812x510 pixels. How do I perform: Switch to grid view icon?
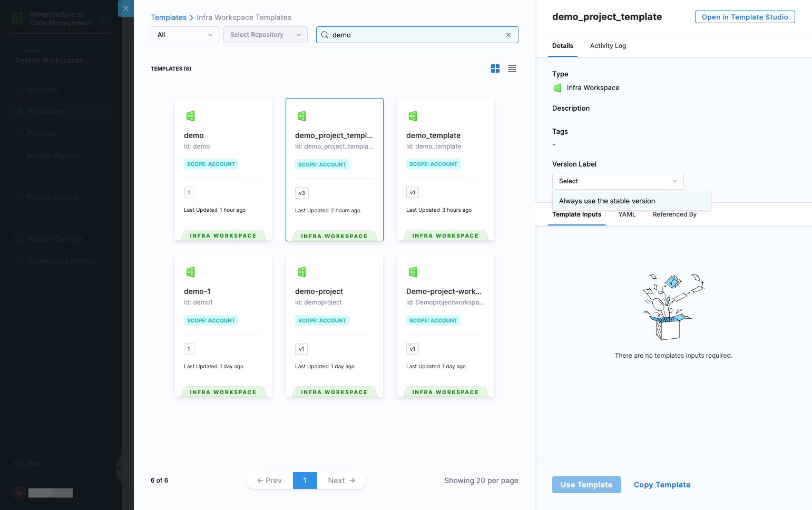click(495, 68)
